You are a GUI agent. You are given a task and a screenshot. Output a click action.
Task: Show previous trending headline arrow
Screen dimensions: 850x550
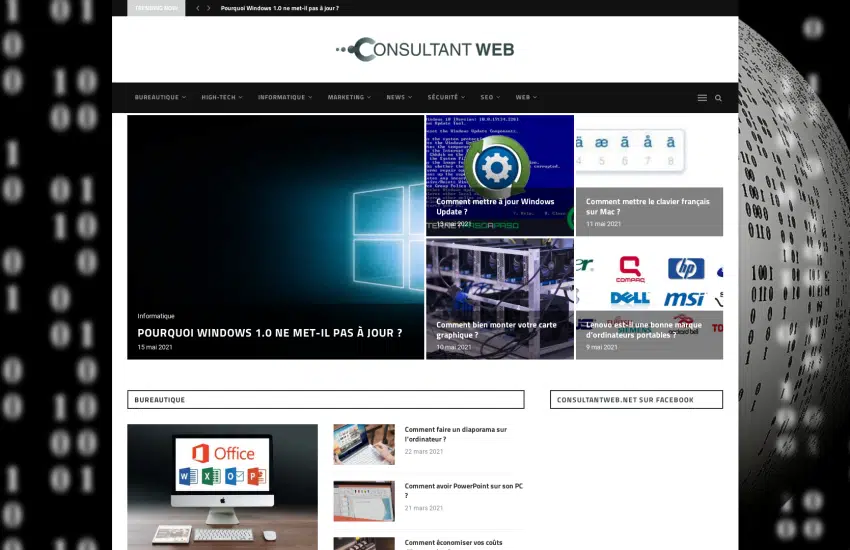[198, 8]
